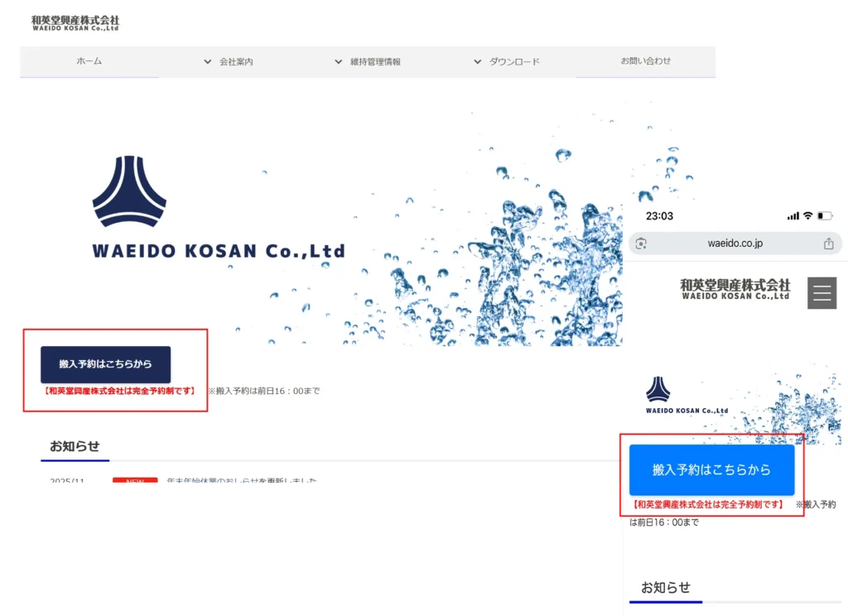Screen dimensions: 848x616
Task: Open the 年末年始休業のお知らせ news link
Action: [x=242, y=479]
